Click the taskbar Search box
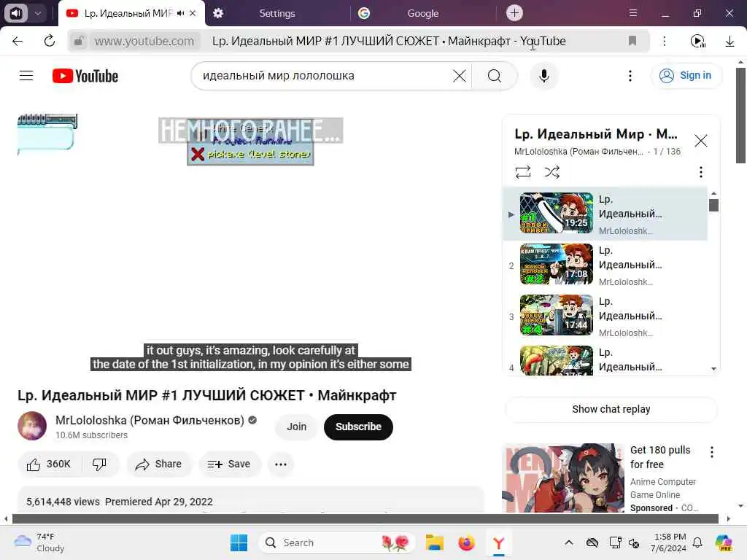This screenshot has width=747, height=560. click(337, 542)
